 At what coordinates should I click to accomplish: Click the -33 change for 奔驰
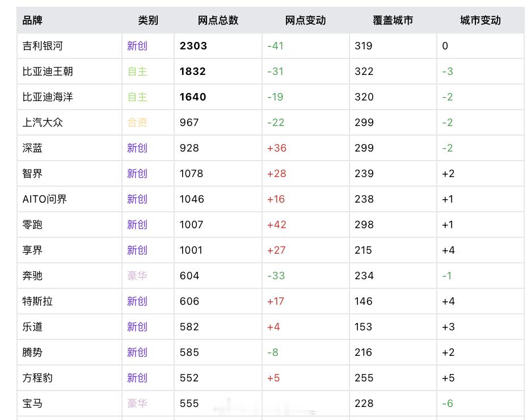click(x=276, y=276)
